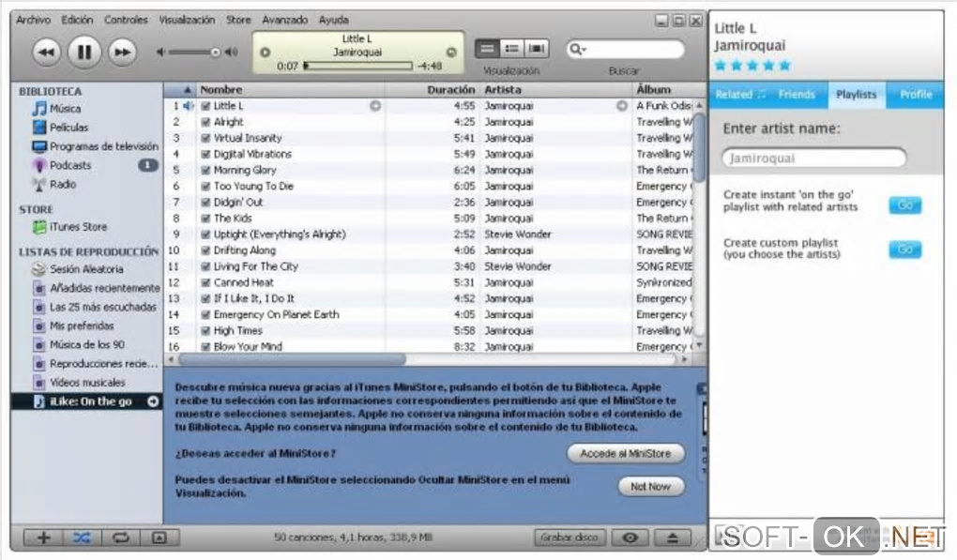Open the Edición menu

point(77,20)
